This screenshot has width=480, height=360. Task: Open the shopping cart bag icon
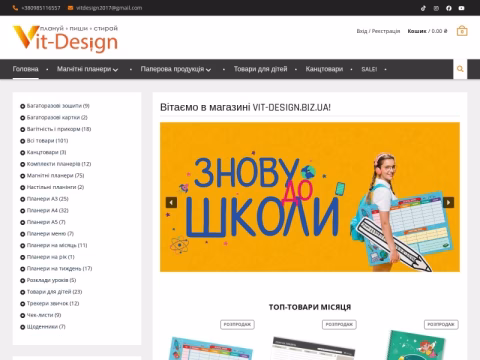(462, 31)
